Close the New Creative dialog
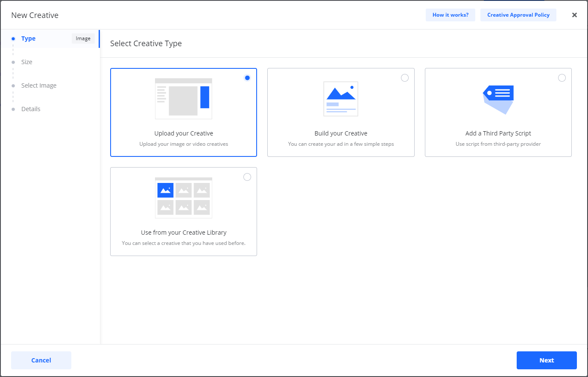Screen dimensions: 588x377 (574, 15)
